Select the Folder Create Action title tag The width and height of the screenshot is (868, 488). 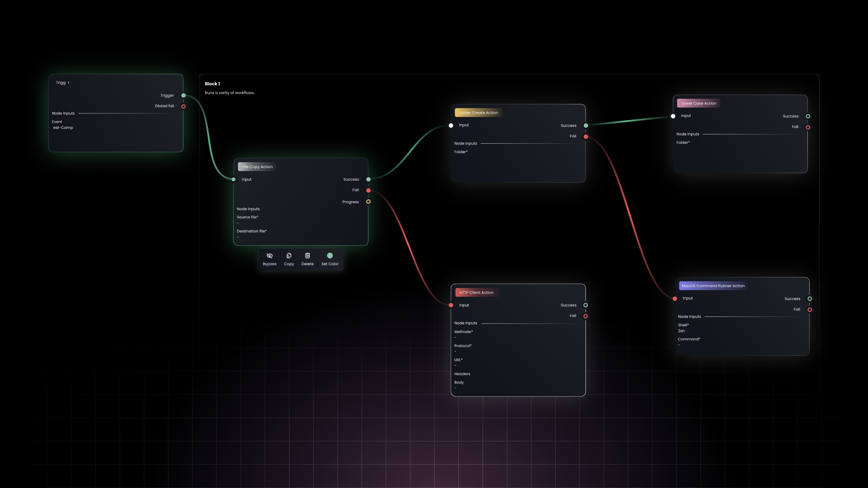(478, 113)
